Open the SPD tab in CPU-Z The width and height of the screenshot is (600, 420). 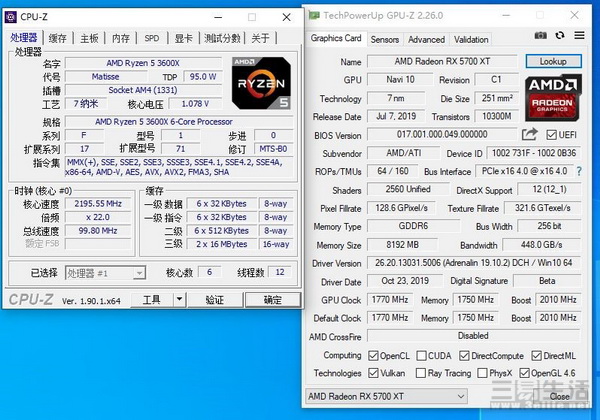(152, 38)
